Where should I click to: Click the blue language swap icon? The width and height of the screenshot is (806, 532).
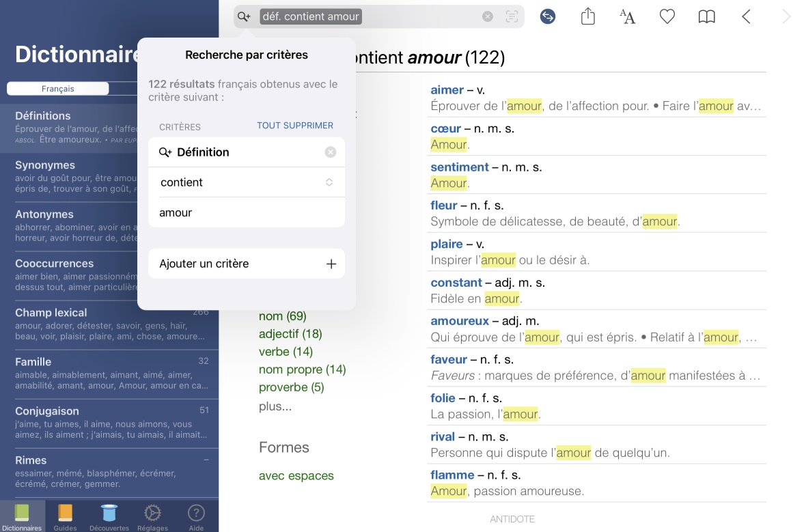tap(547, 16)
